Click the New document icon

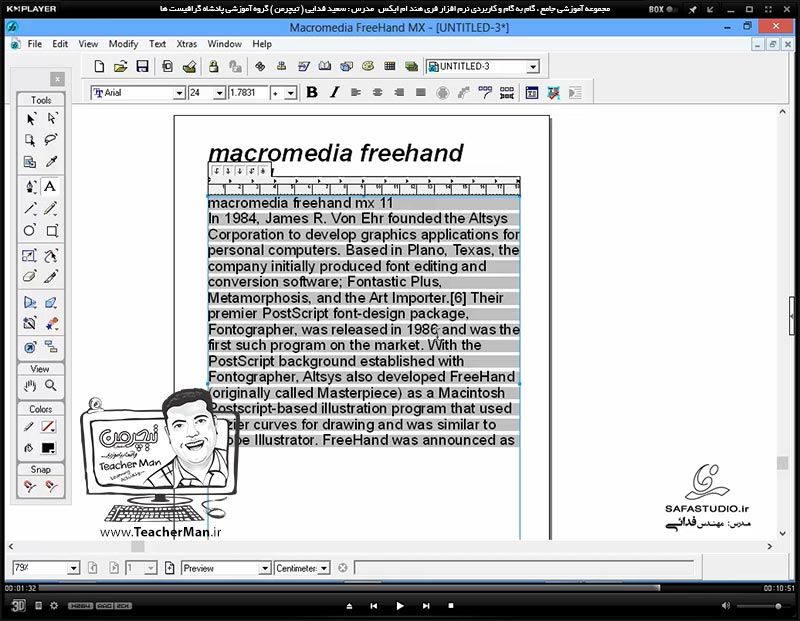pyautogui.click(x=99, y=66)
